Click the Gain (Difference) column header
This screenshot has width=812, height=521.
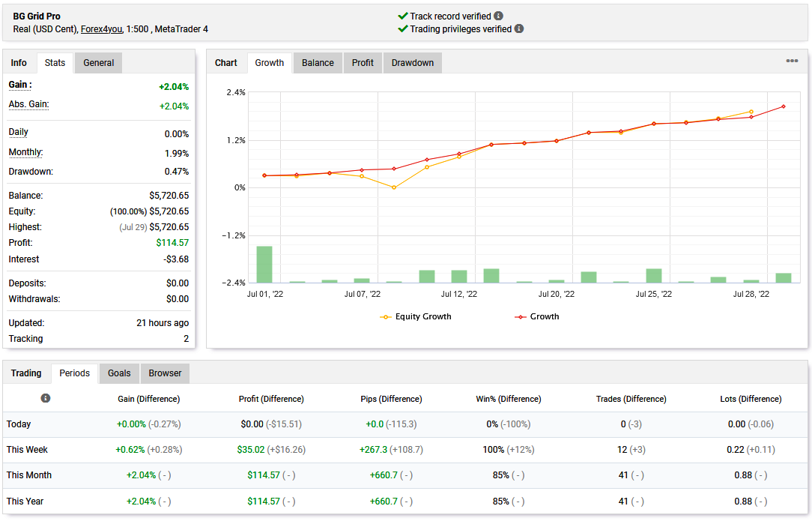pos(148,399)
